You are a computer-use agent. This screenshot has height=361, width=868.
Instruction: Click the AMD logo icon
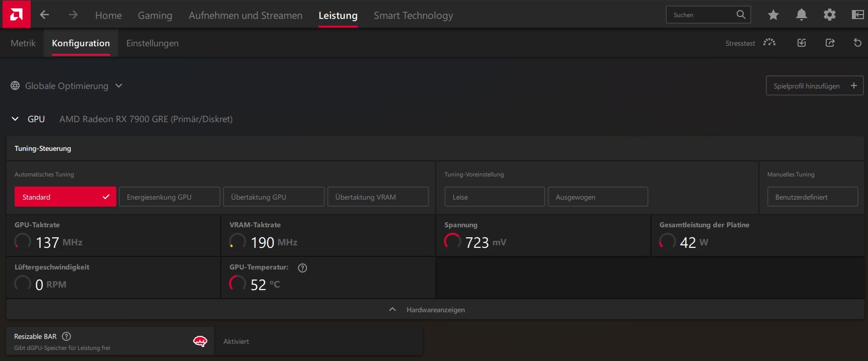tap(16, 15)
